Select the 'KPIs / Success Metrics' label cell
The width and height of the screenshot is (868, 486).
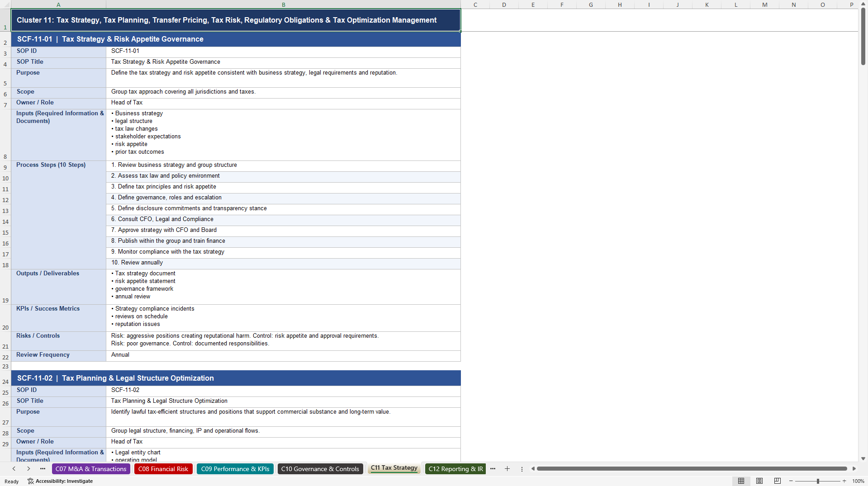pyautogui.click(x=58, y=318)
